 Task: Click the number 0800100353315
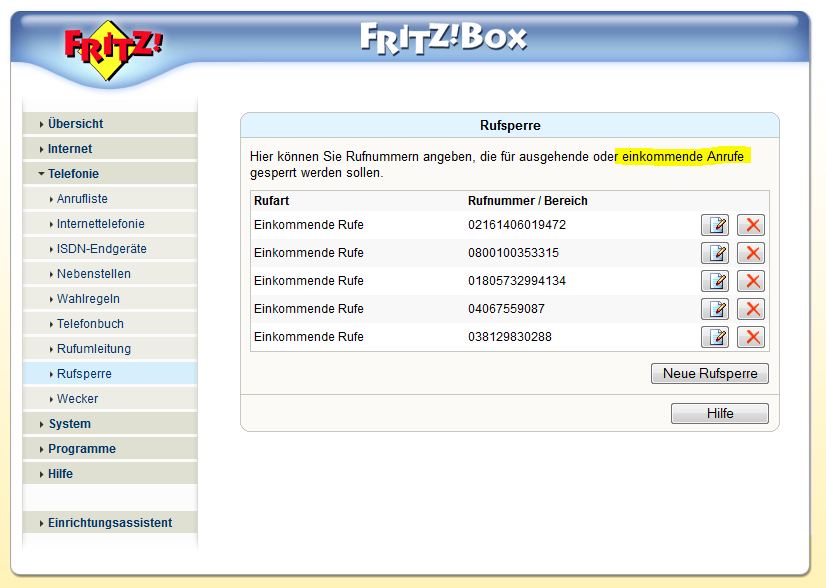point(513,253)
